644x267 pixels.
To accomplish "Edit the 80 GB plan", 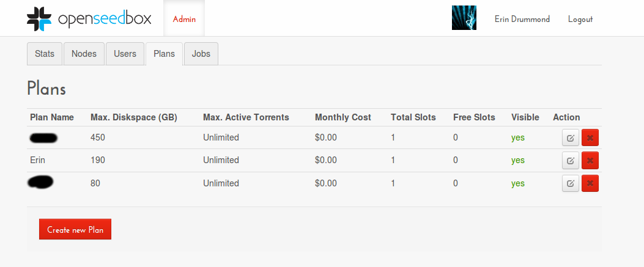I will click(570, 183).
